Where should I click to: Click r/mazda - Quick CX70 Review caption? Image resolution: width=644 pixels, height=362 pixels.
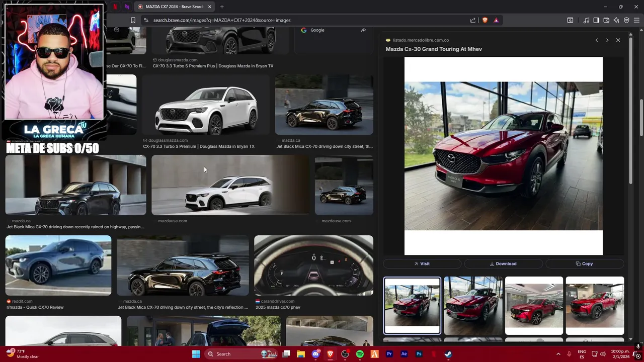[35, 307]
